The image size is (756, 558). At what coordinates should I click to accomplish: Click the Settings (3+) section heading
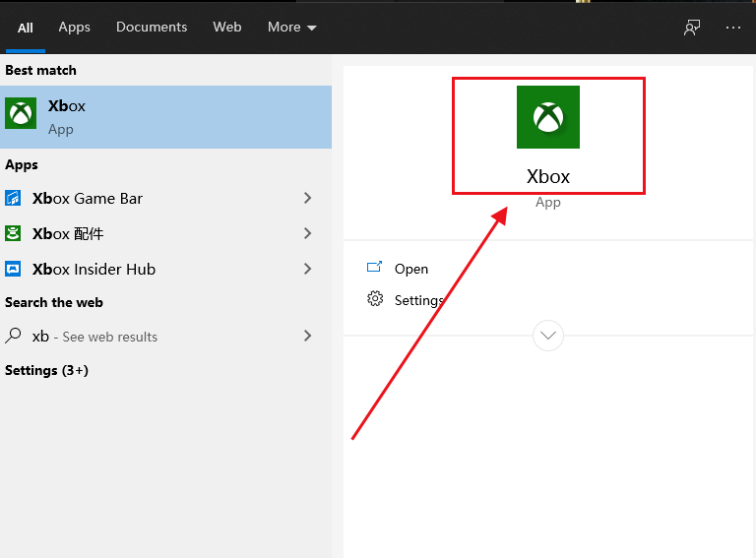[46, 370]
